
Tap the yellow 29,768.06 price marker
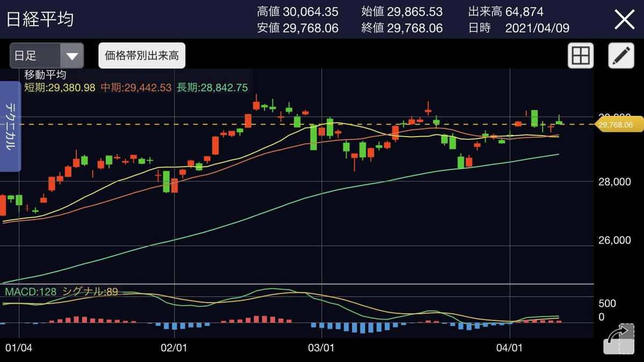619,124
